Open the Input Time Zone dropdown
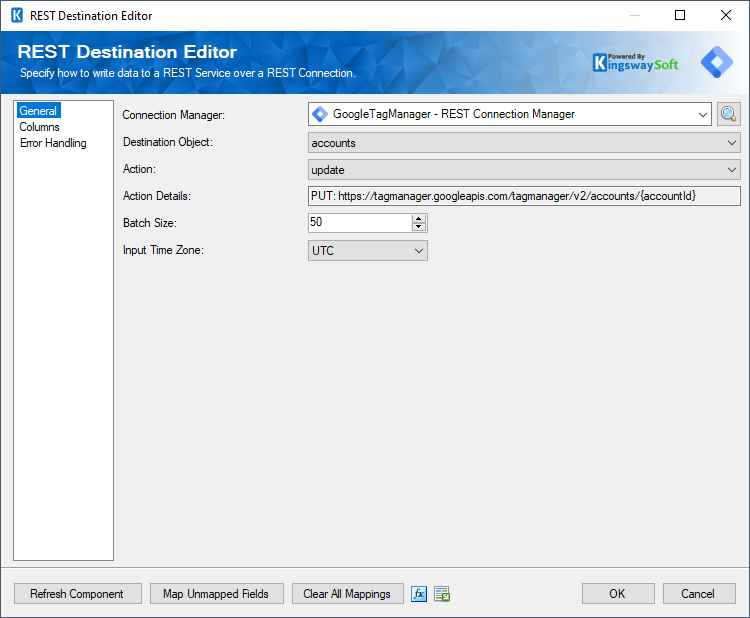The width and height of the screenshot is (750, 618). click(419, 251)
